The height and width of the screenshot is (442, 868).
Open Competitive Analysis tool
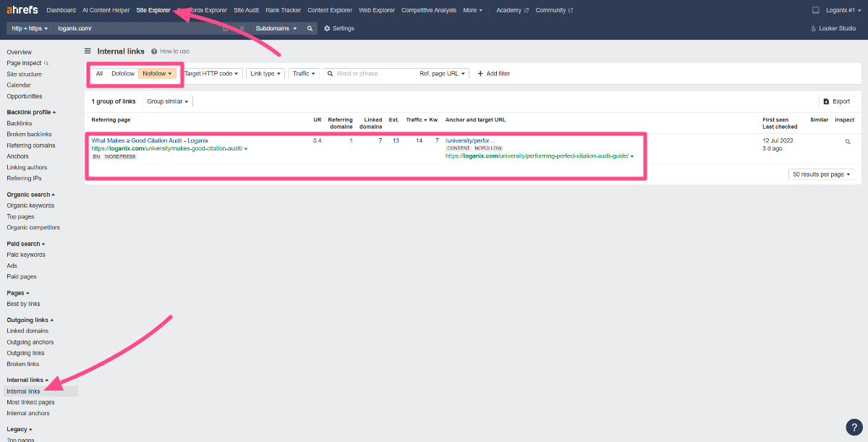point(429,10)
